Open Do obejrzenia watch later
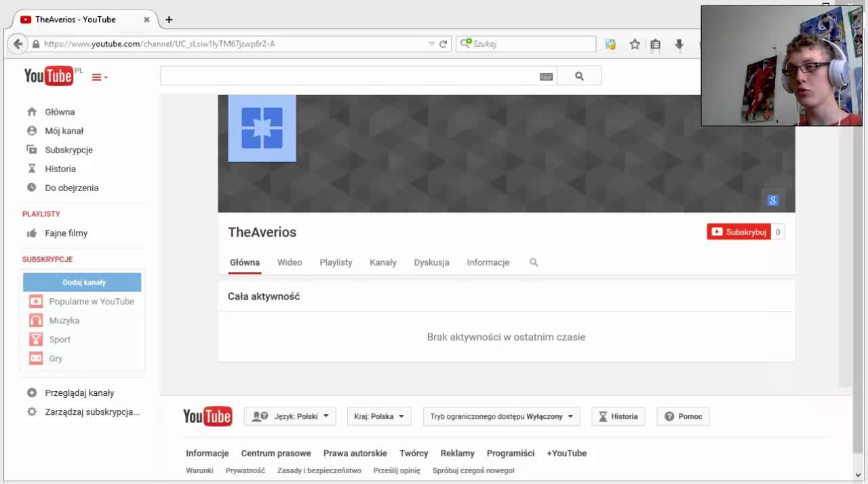Image resolution: width=868 pixels, height=484 pixels. click(71, 188)
